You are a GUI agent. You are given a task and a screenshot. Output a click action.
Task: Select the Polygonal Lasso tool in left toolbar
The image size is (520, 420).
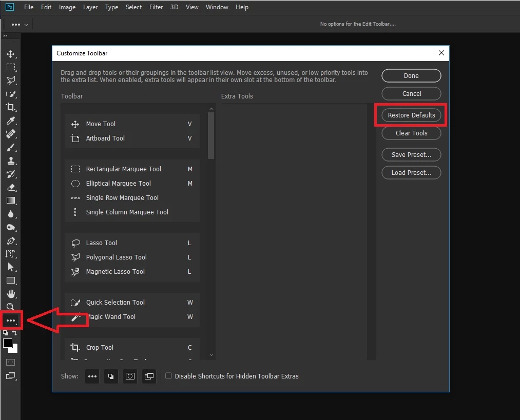(11, 81)
